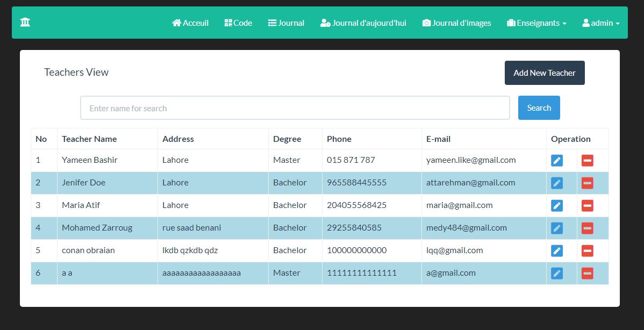Click the address 'rue saad benani'

[191, 228]
